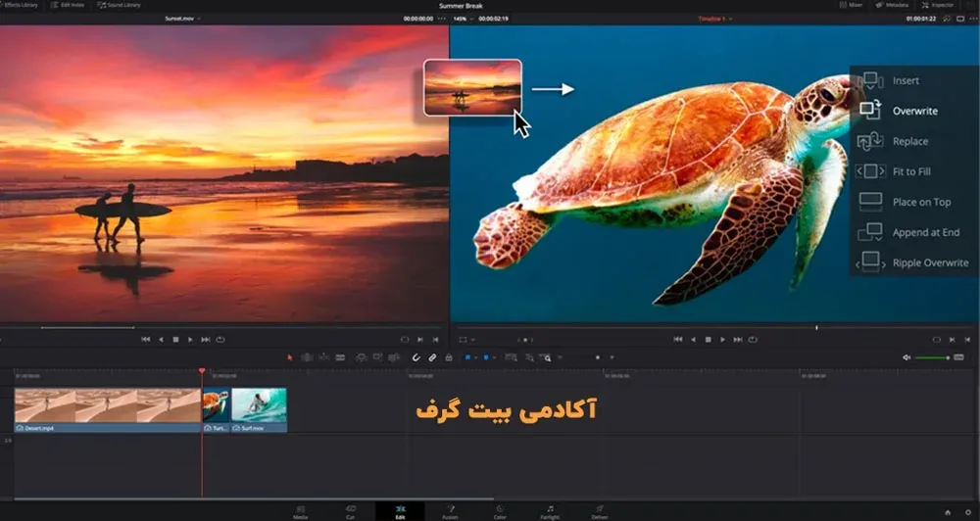
Task: Select the Surf.mov clip in timeline
Action: point(260,410)
